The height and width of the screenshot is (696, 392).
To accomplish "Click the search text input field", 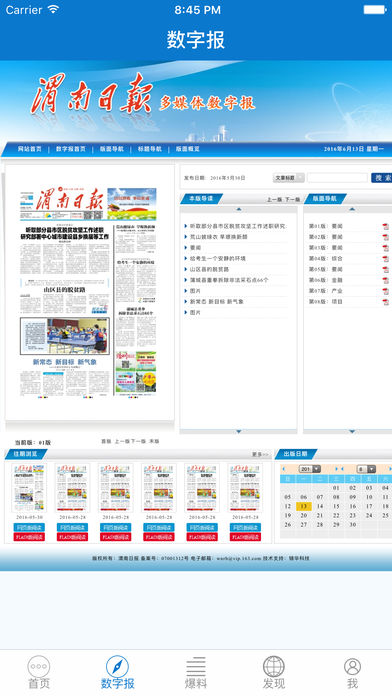I will pyautogui.click(x=337, y=178).
